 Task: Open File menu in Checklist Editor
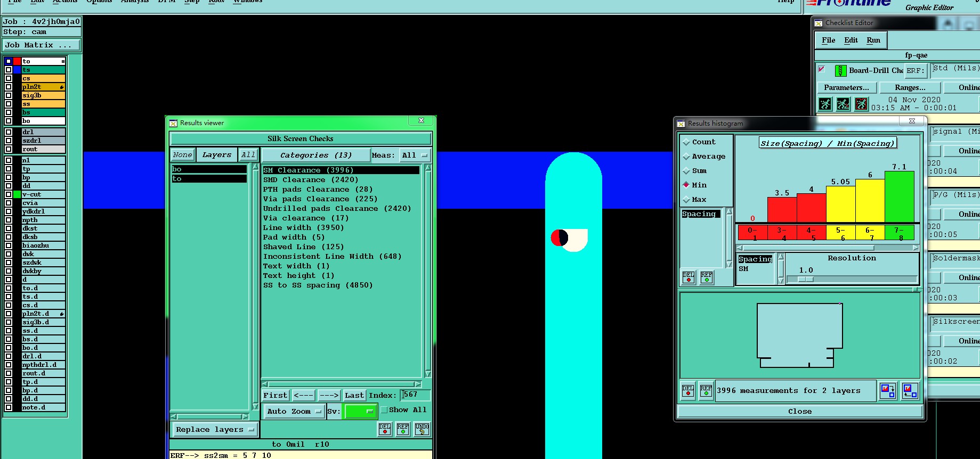tap(828, 40)
